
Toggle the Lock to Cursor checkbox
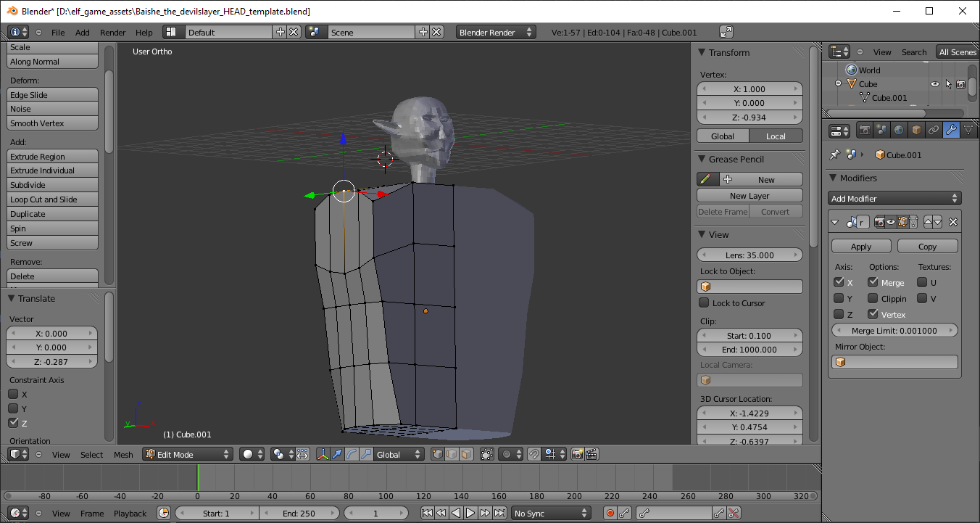(x=704, y=303)
